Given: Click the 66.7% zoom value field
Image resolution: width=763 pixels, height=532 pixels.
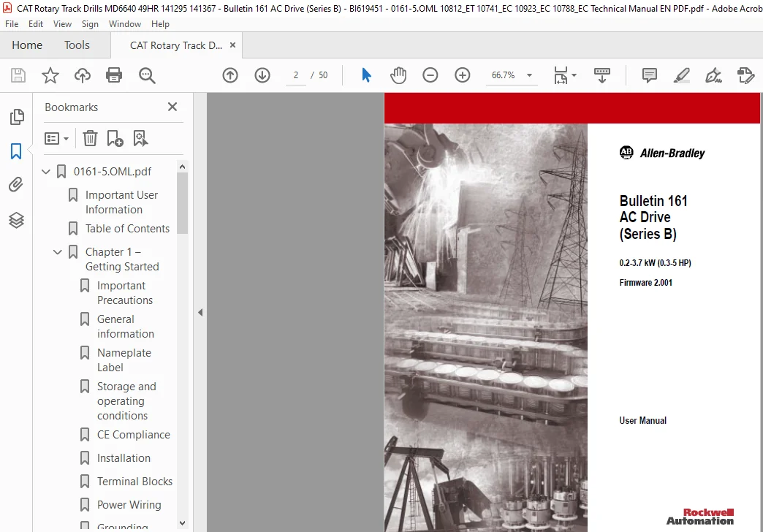Looking at the screenshot, I should tap(503, 75).
